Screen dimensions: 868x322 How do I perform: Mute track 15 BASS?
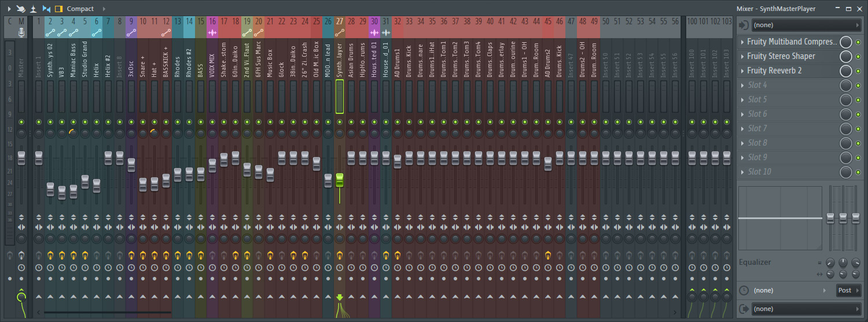[x=201, y=122]
